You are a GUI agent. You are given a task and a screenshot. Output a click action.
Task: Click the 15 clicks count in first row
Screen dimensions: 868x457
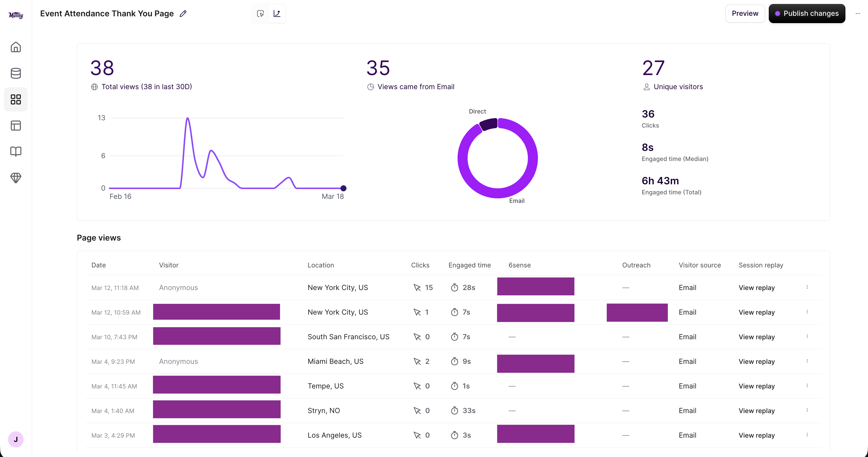pos(429,288)
